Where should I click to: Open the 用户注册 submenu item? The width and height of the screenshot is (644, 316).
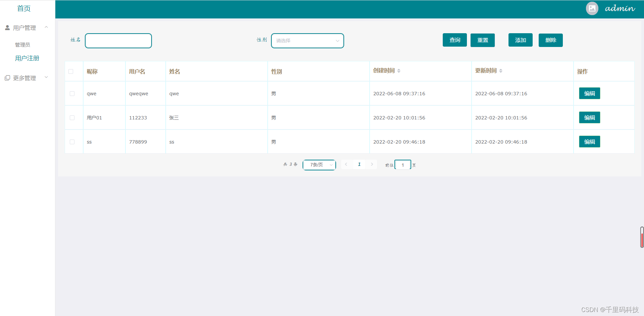(27, 58)
